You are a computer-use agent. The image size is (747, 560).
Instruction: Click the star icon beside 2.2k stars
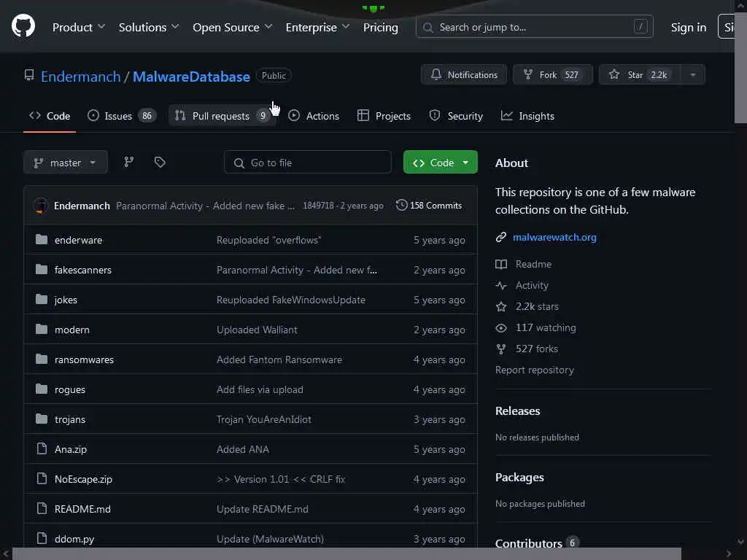point(501,307)
